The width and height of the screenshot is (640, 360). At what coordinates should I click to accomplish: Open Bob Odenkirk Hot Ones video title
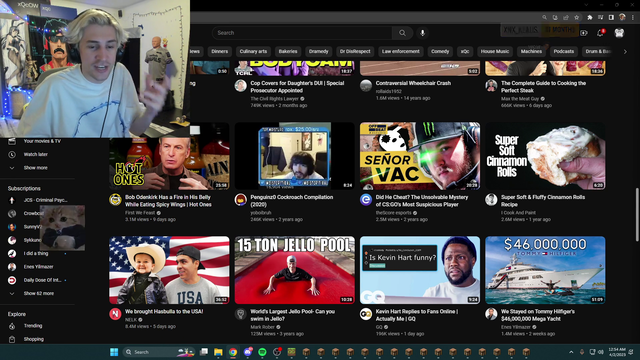click(x=168, y=201)
